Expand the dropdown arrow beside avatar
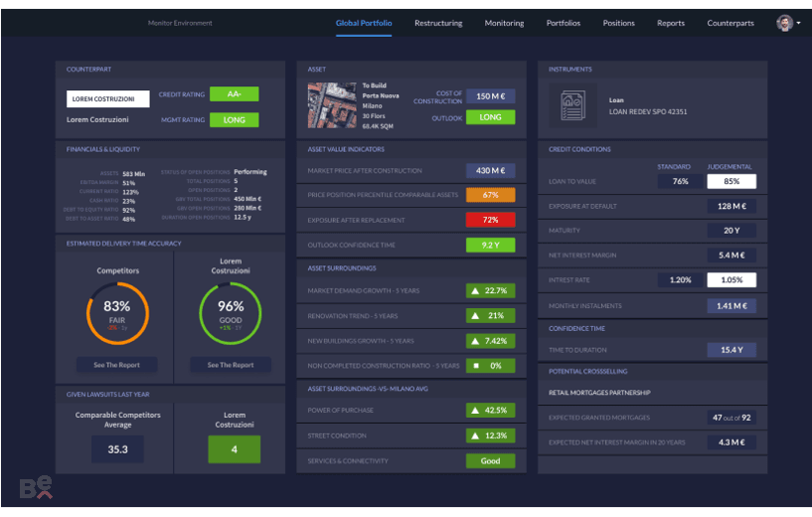812x517 pixels. click(x=798, y=23)
